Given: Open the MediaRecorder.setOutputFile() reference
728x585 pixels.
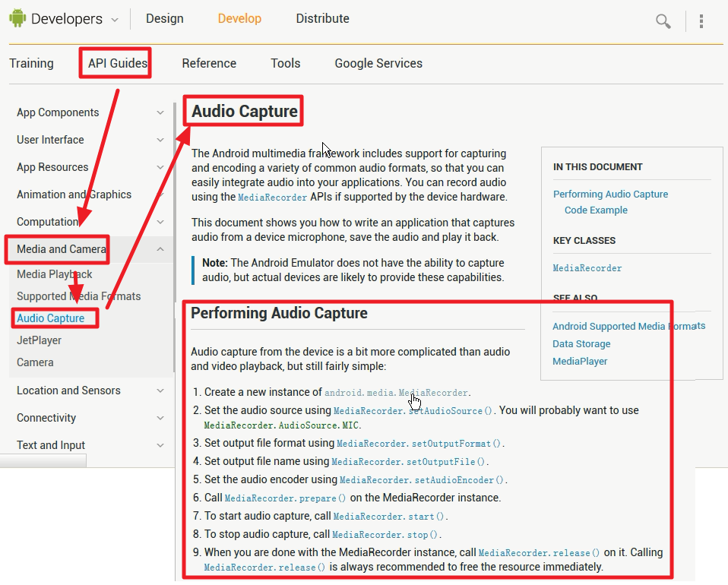Looking at the screenshot, I should tap(408, 461).
